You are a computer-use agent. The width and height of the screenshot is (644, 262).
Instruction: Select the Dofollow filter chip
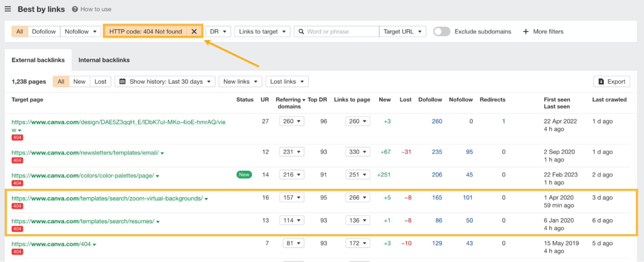[x=44, y=31]
